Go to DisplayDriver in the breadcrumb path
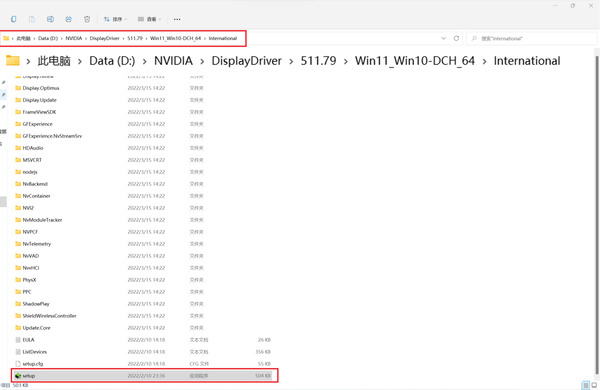The height and width of the screenshot is (390, 600). [x=246, y=60]
